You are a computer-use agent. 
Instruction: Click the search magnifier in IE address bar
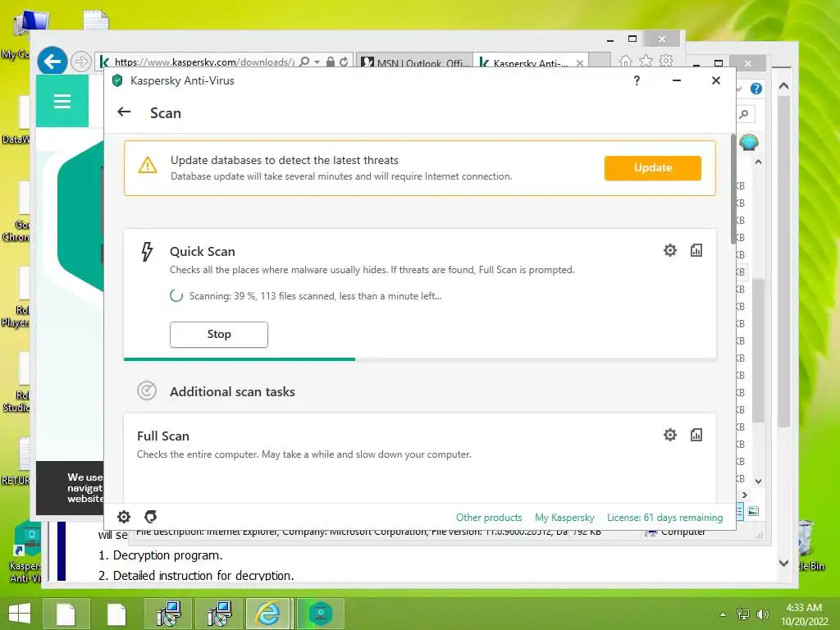click(304, 62)
